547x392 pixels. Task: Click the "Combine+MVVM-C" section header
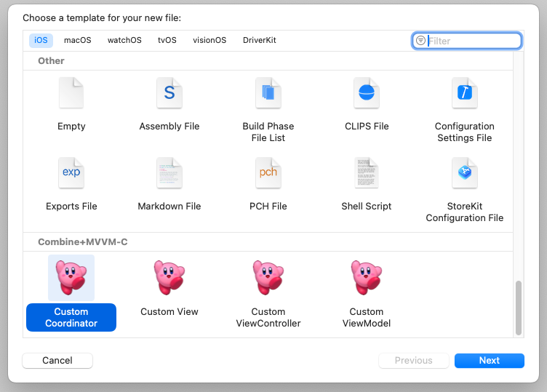tap(83, 241)
